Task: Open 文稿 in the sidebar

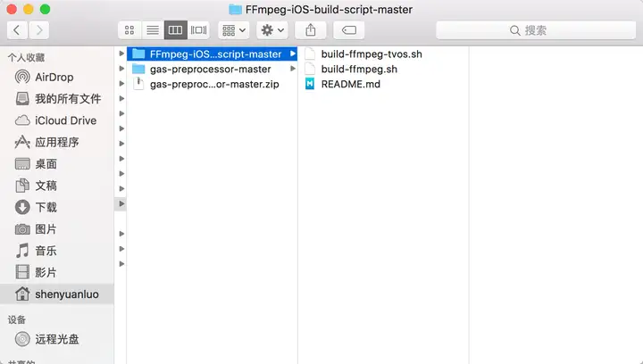Action: pyautogui.click(x=57, y=186)
